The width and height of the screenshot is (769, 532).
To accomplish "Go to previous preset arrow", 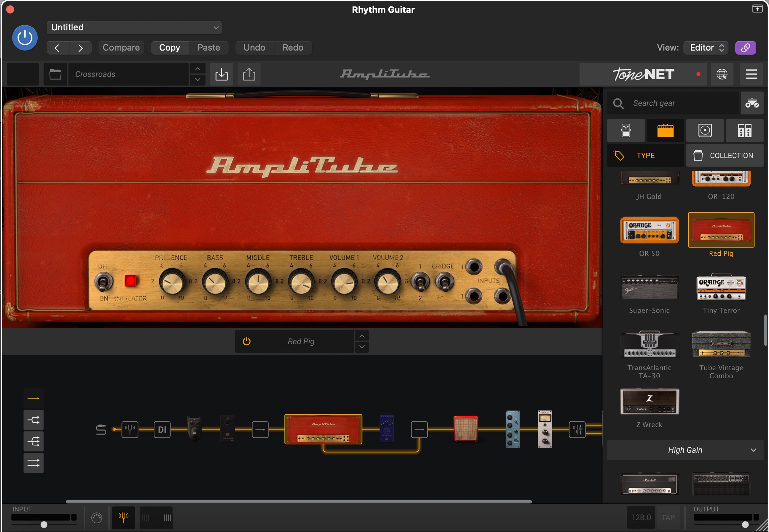I will pyautogui.click(x=57, y=48).
